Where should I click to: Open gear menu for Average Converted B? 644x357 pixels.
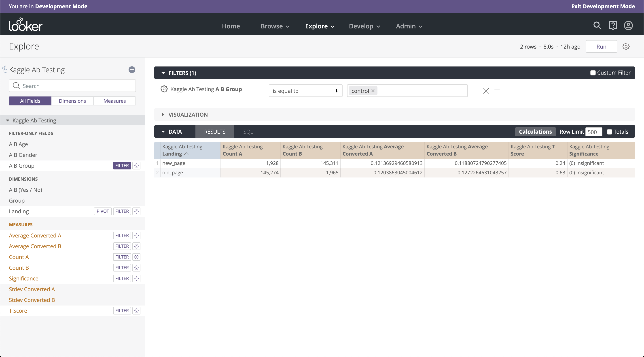[x=136, y=246]
